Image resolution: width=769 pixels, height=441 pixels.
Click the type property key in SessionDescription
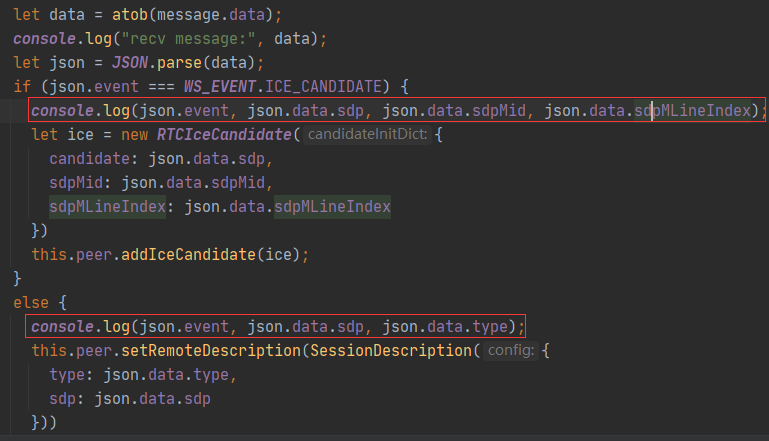[67, 375]
